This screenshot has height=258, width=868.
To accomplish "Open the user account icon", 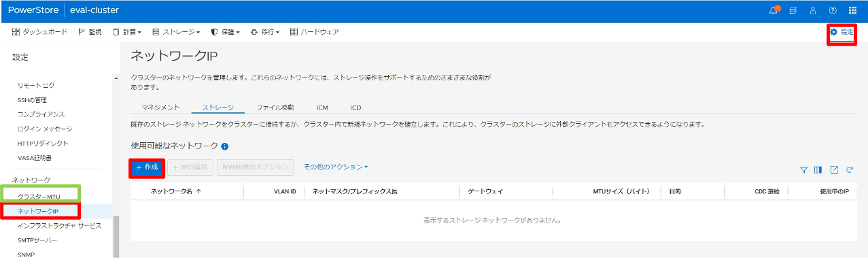I will coord(813,10).
